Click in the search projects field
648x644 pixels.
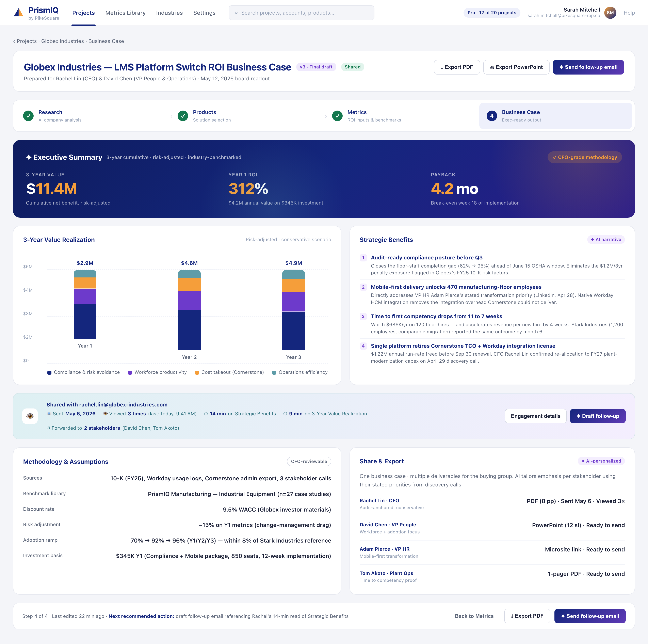point(302,13)
